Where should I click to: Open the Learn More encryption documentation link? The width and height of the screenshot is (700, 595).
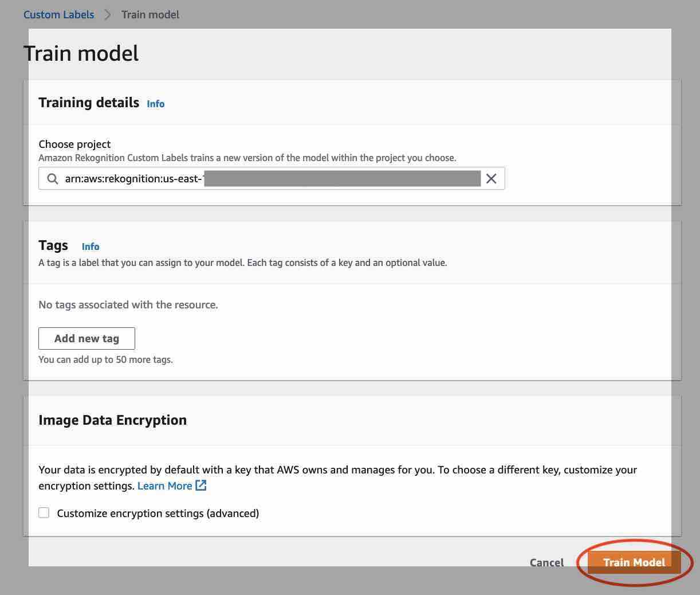coord(163,485)
